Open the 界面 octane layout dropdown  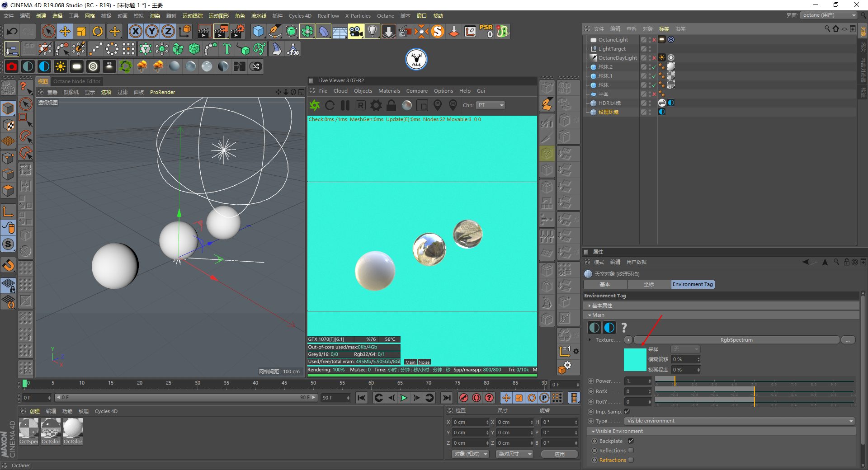829,15
